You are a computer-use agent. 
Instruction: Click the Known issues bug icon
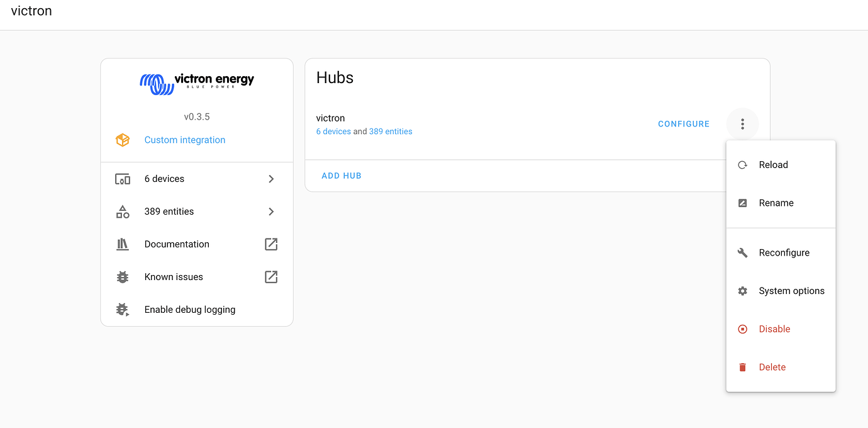click(x=123, y=276)
